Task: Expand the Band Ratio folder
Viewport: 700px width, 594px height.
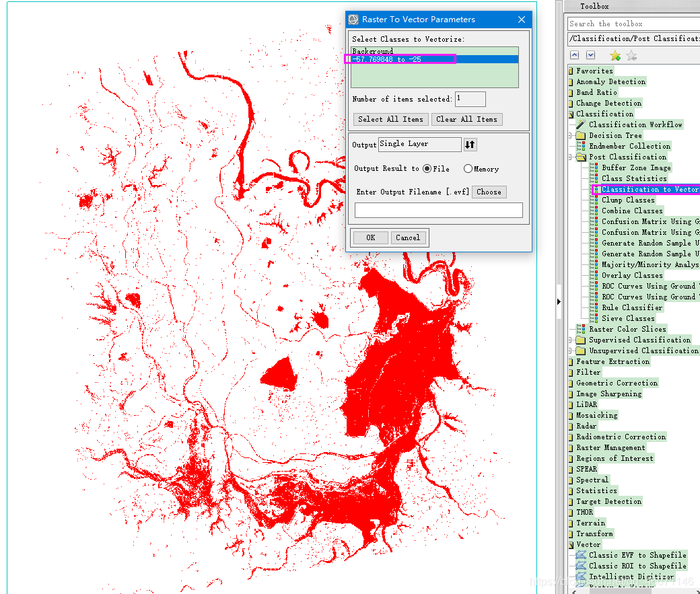Action: click(571, 92)
